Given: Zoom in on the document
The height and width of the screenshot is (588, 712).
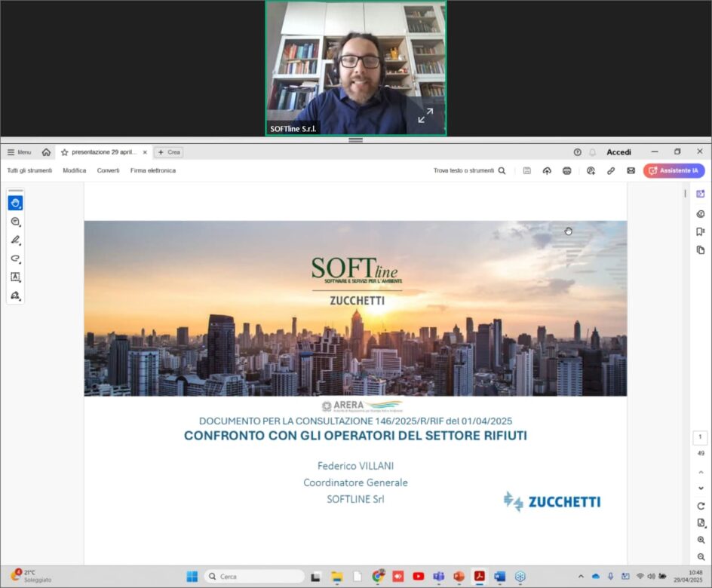Looking at the screenshot, I should [701, 540].
